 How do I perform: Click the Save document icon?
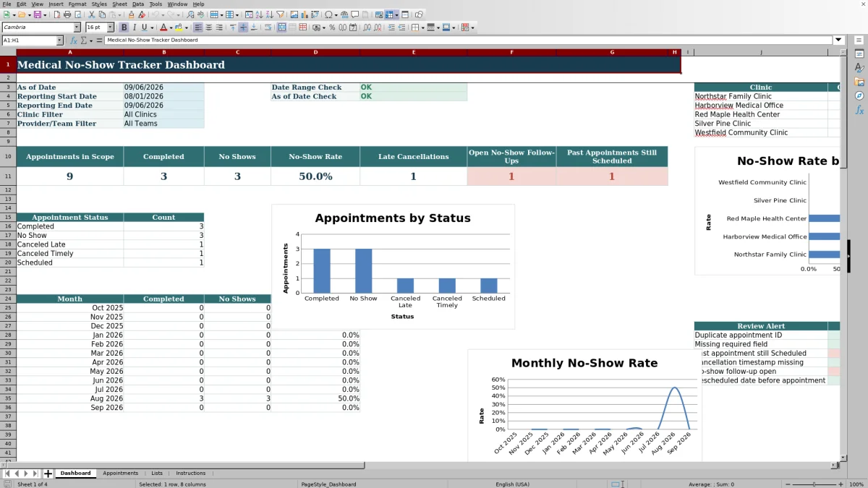pyautogui.click(x=37, y=14)
